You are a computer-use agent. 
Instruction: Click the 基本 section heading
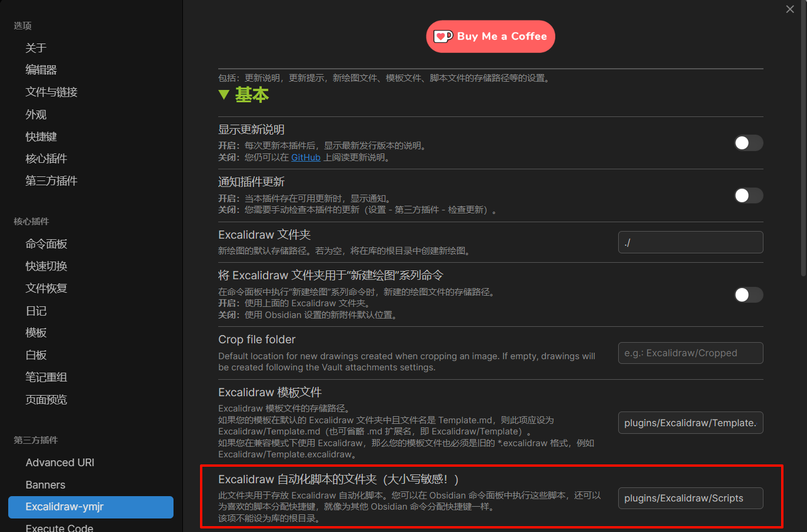tap(252, 95)
